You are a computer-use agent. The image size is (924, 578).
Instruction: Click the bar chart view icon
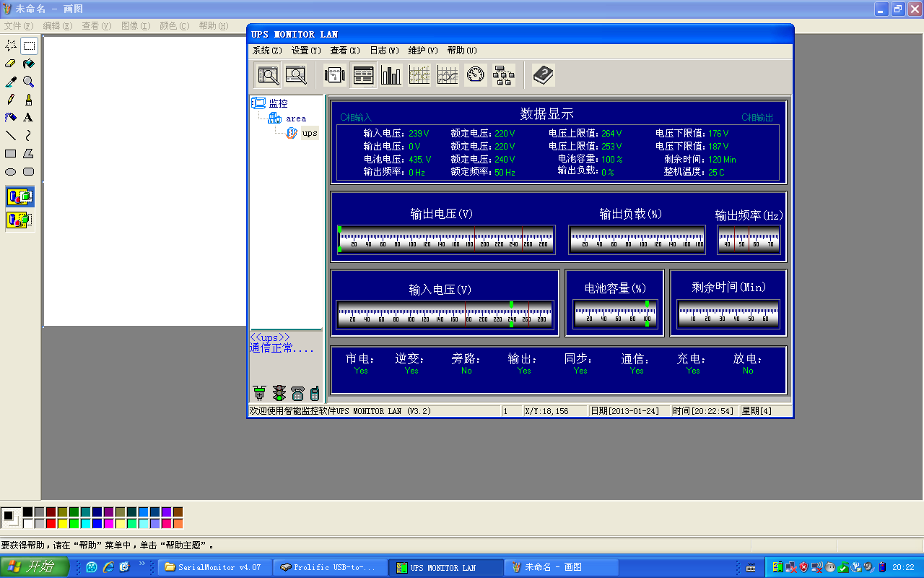coord(391,75)
